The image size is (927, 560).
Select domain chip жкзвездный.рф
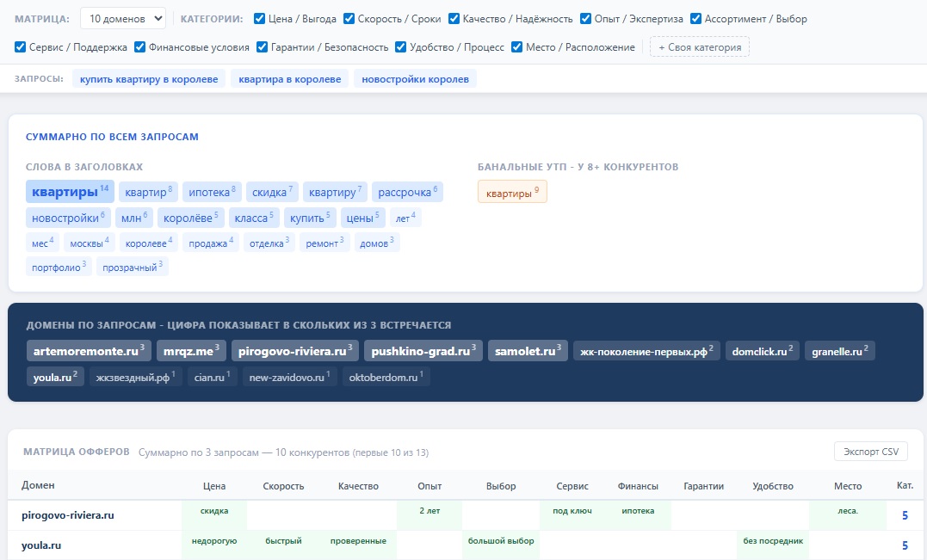coord(135,376)
